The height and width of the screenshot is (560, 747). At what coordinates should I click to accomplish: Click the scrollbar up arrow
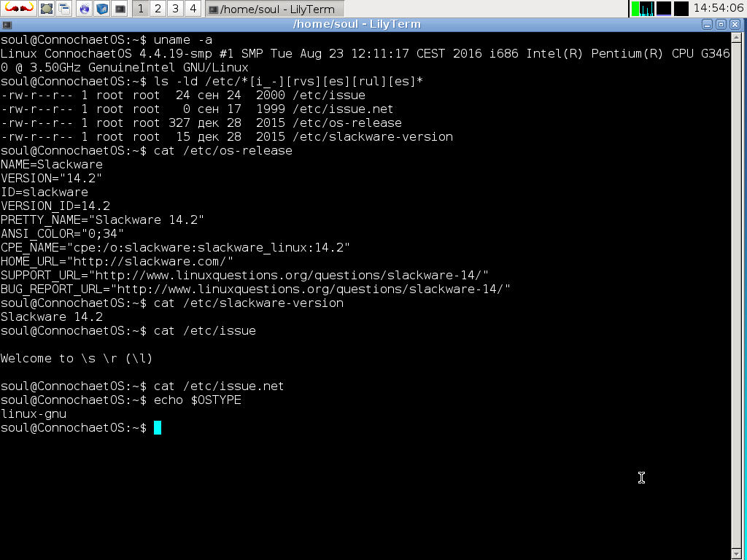coord(736,38)
